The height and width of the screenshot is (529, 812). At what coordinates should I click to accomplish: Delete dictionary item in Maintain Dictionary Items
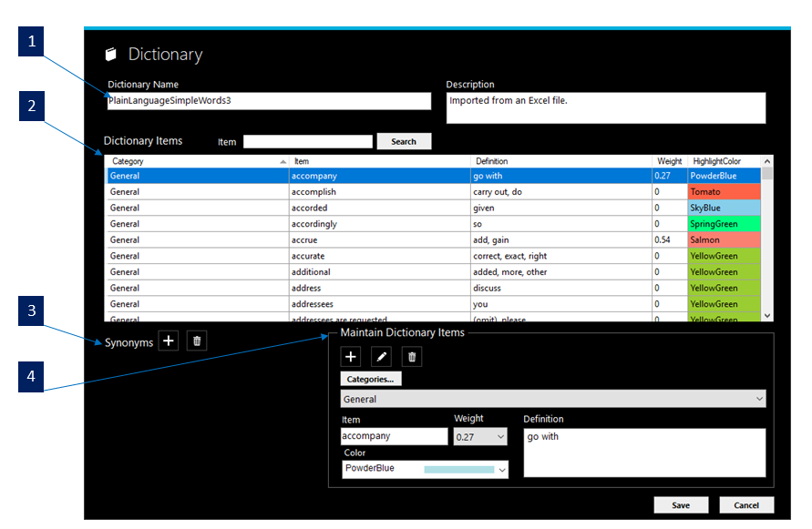point(412,357)
